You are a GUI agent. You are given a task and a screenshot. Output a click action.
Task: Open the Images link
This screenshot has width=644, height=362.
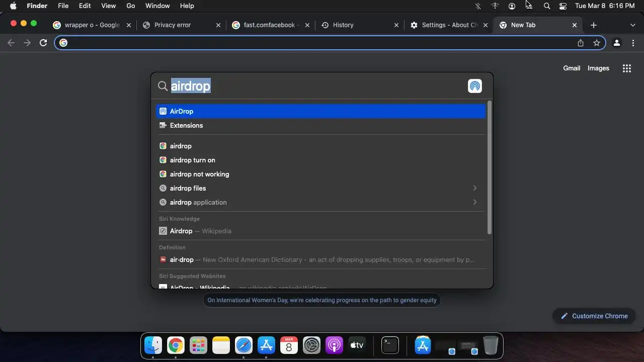tap(598, 68)
